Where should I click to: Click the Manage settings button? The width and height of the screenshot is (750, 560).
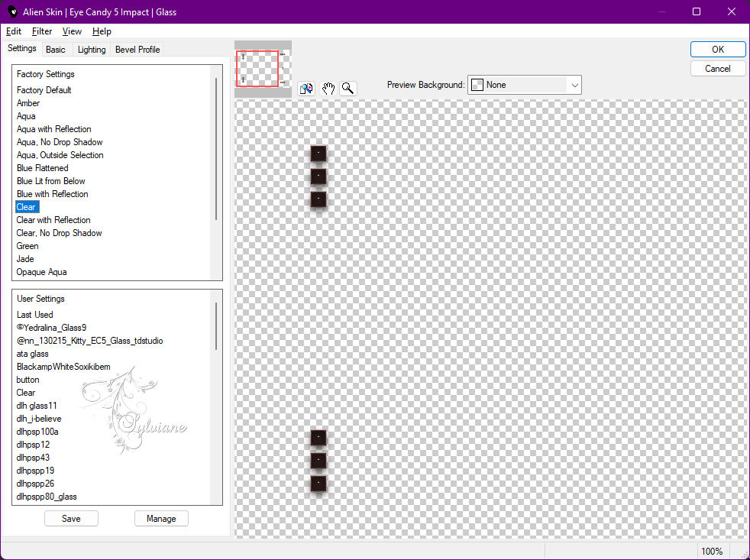click(161, 518)
